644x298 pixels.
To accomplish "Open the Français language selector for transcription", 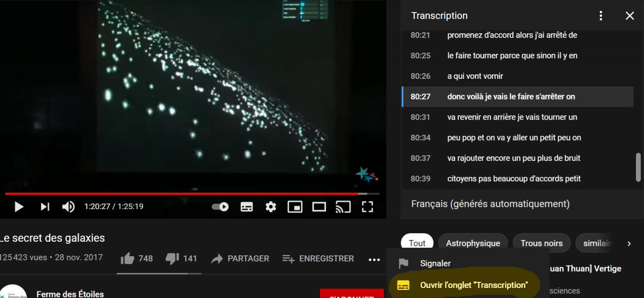I will pos(491,204).
